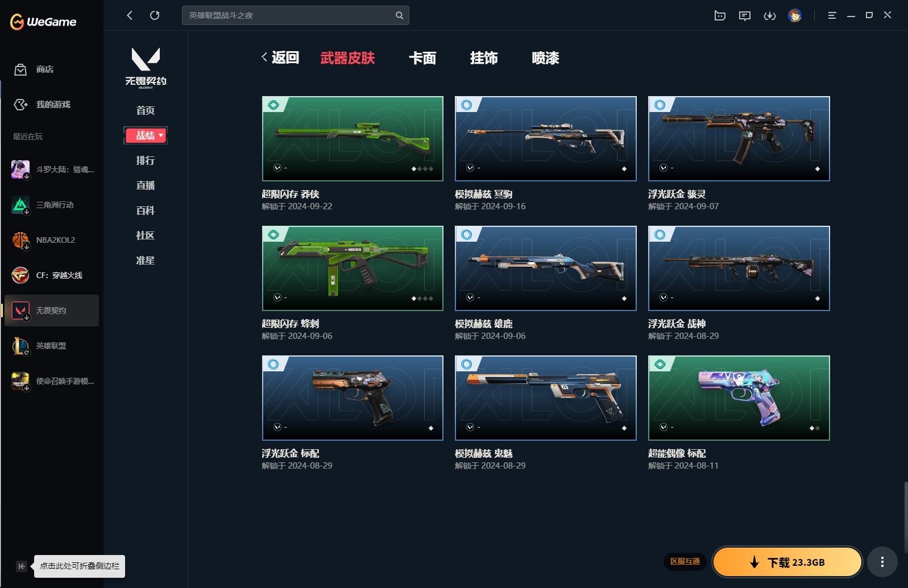Open 直播 in the game menu
The height and width of the screenshot is (588, 908).
pos(146,185)
